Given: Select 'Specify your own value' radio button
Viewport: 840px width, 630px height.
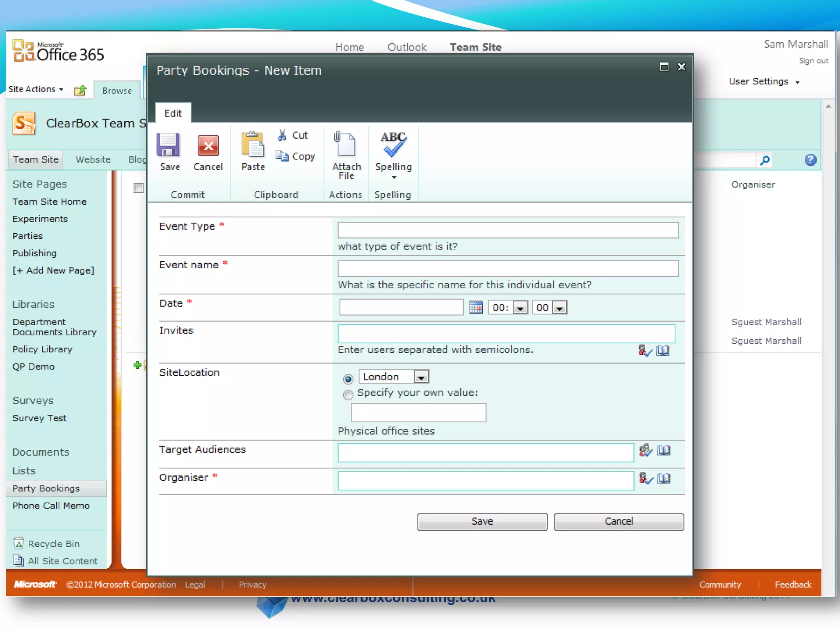Looking at the screenshot, I should pos(348,395).
